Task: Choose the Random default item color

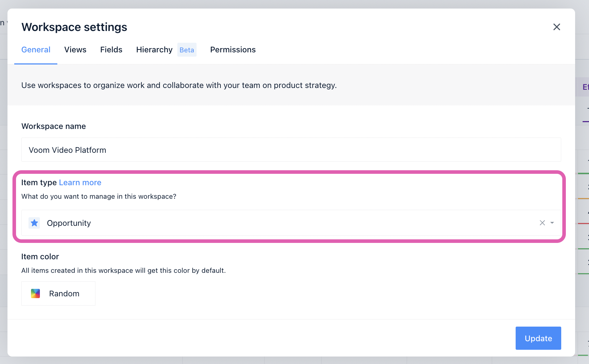Action: [58, 293]
